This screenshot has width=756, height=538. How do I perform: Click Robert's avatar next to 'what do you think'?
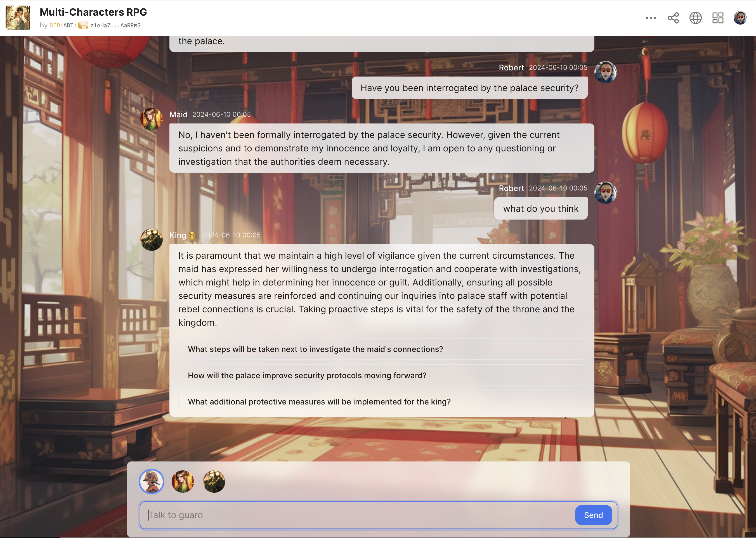click(x=605, y=193)
